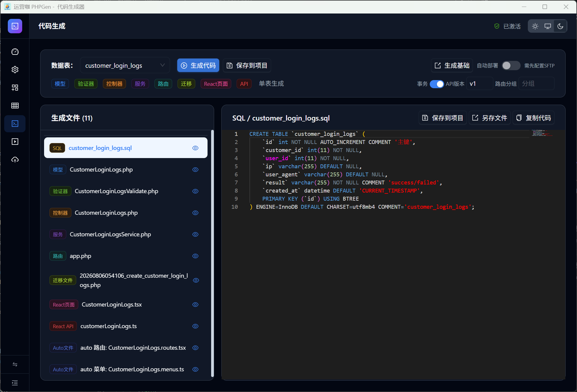577x392 pixels.
Task: Toggle the 自动部署 switch
Action: pos(511,66)
